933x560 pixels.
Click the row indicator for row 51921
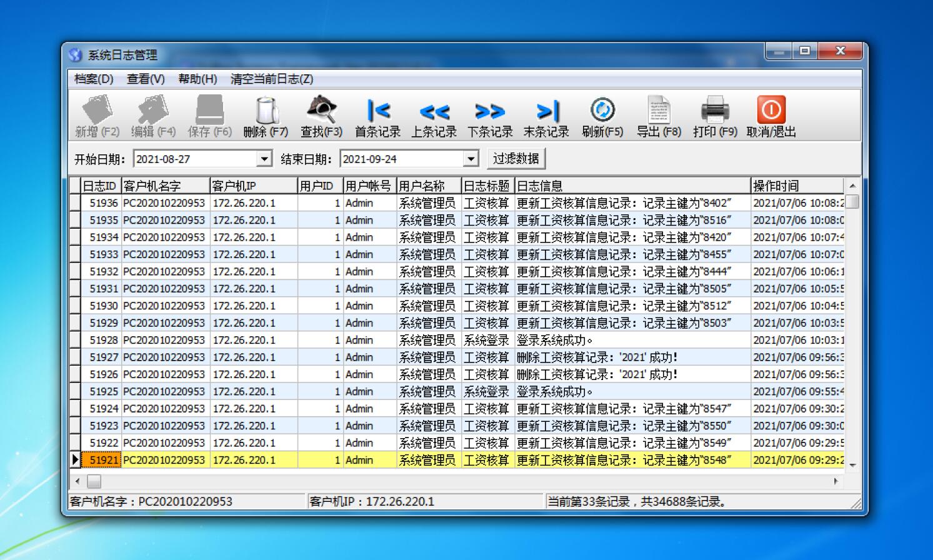pos(75,460)
